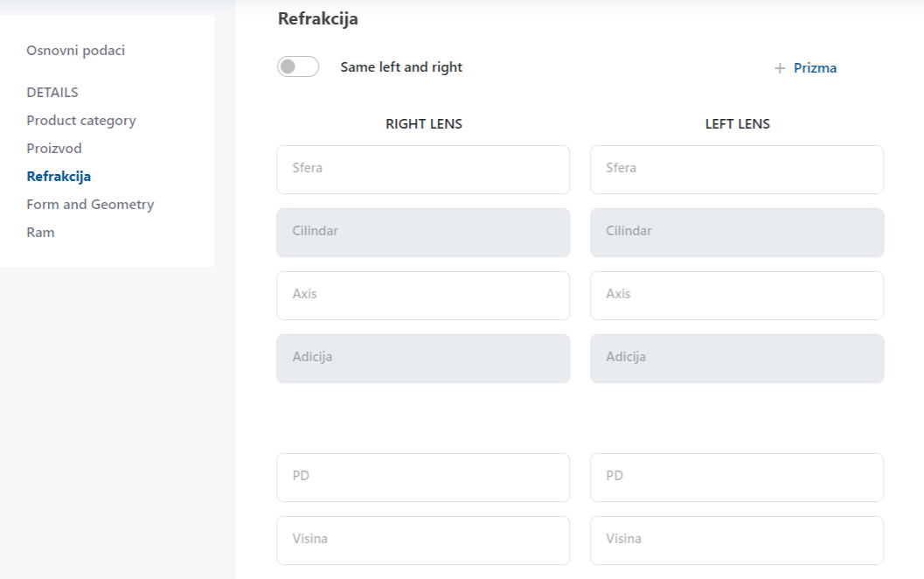Click the right lens Sfera field

(423, 170)
